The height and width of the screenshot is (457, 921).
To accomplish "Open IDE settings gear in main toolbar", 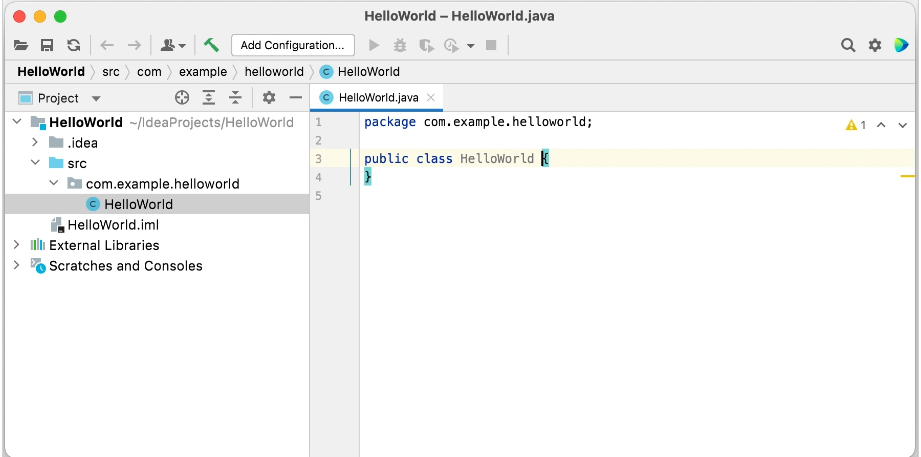I will coord(875,45).
